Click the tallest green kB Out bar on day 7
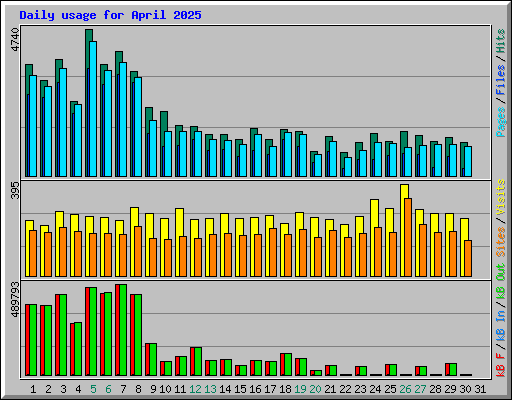Screen dimensions: 512x400 point(123,330)
